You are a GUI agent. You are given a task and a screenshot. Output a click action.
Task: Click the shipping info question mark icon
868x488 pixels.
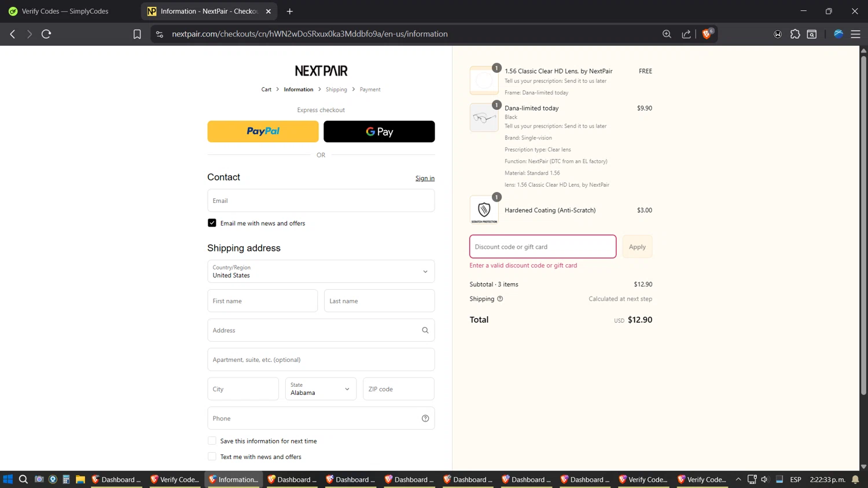point(500,299)
